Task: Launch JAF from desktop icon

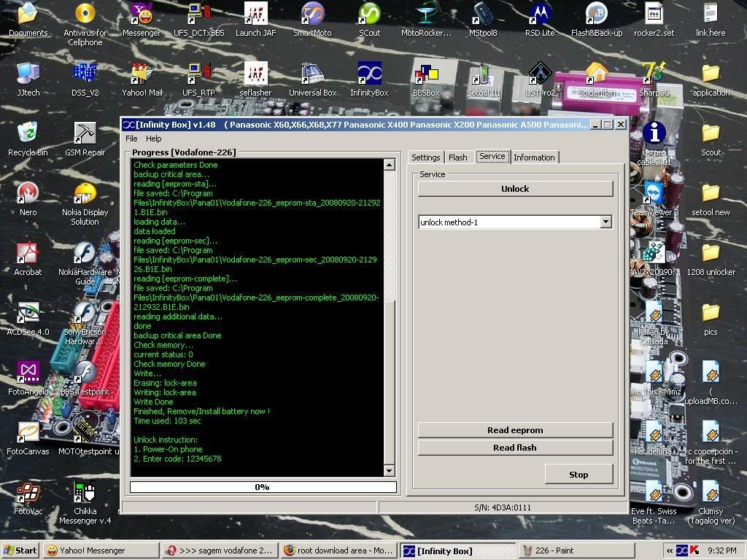Action: 255,14
